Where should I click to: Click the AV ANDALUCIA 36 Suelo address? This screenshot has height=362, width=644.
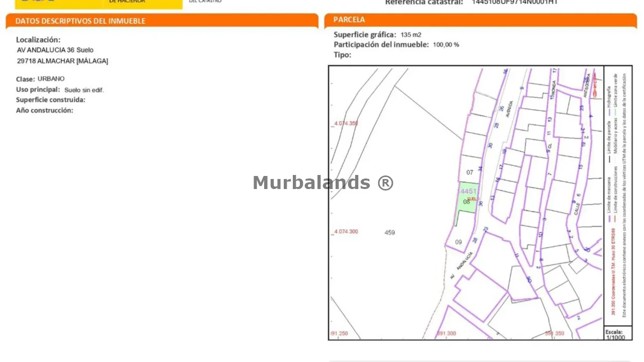coord(55,50)
